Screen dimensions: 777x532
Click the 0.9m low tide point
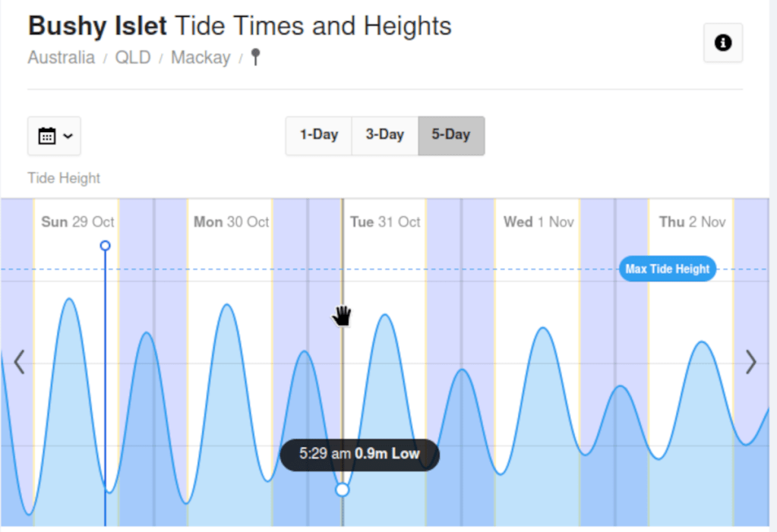point(343,490)
